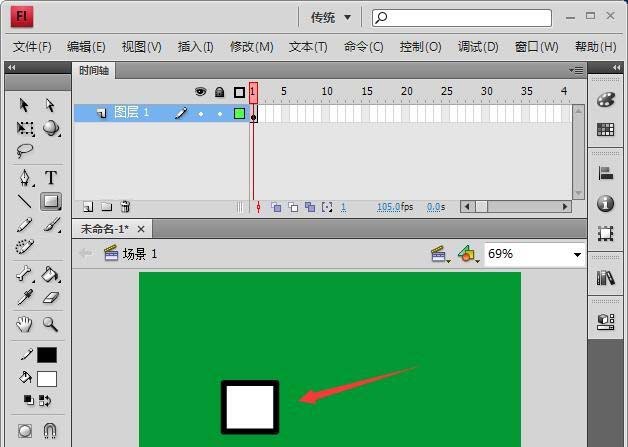Toggle object drawing mode

point(25,431)
